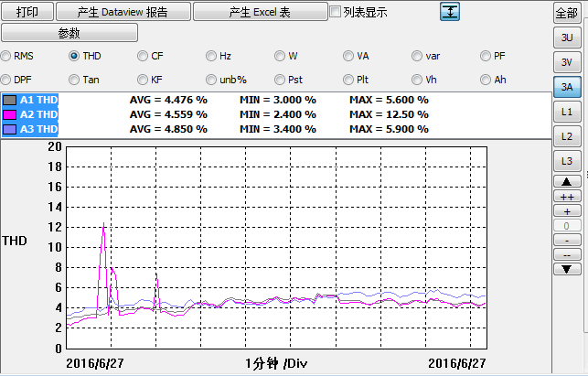Select the PF radio button

coord(486,57)
